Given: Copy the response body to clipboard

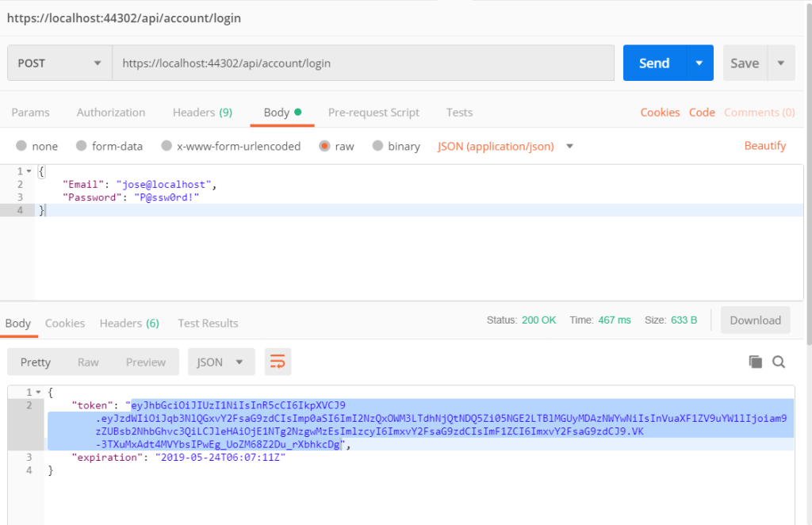Looking at the screenshot, I should point(754,361).
